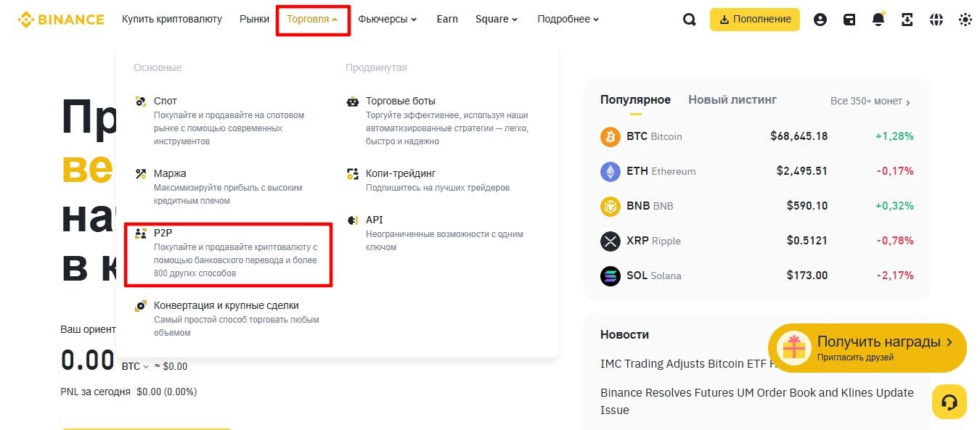Open the language and region globe icon
This screenshot has width=980, height=430.
coord(936,20)
